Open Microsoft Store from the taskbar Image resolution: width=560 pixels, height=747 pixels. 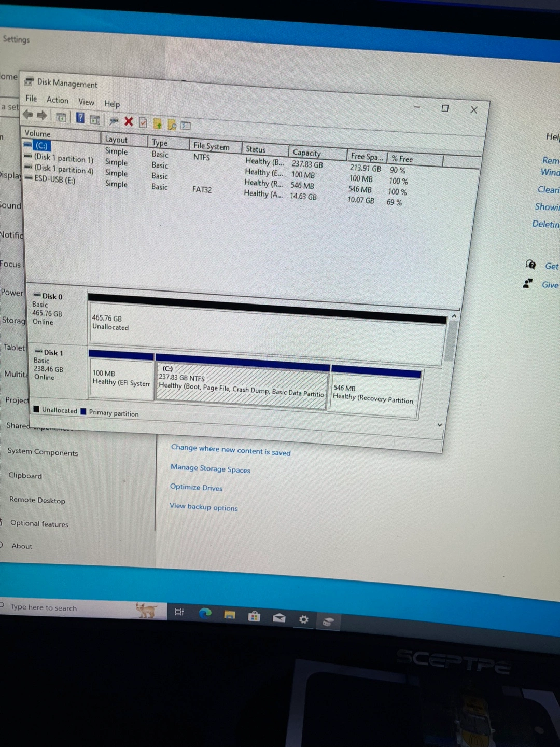pyautogui.click(x=254, y=616)
